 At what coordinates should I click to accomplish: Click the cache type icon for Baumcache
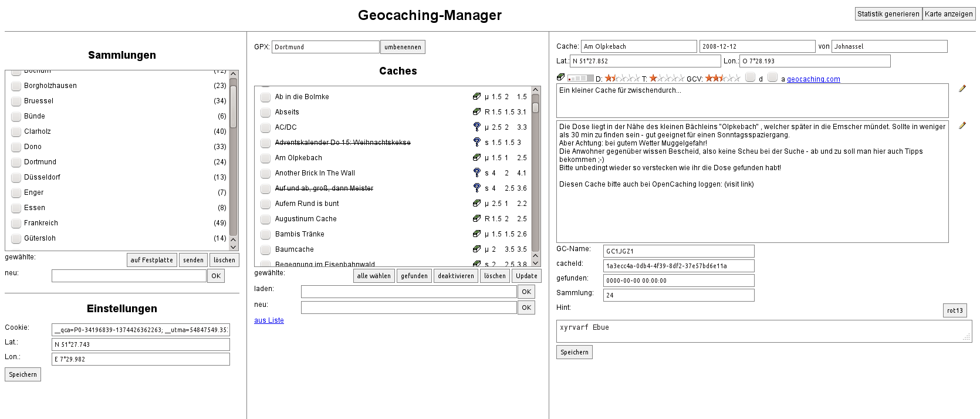click(477, 249)
